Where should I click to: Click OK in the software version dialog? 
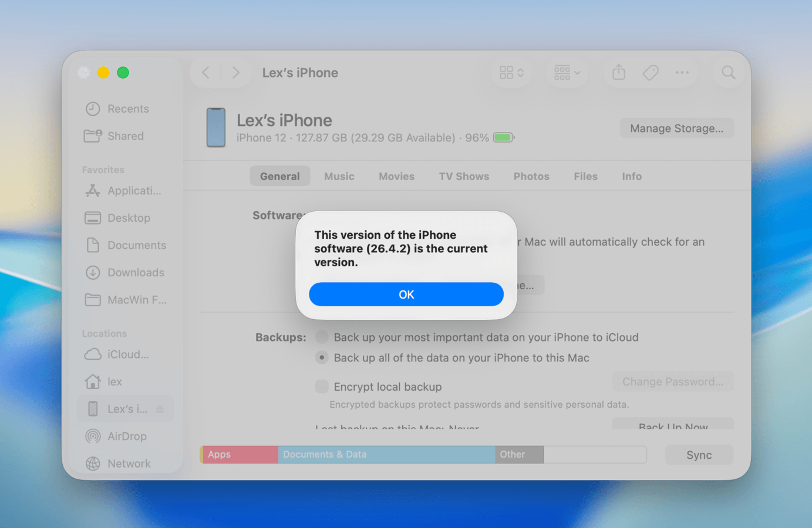[406, 295]
